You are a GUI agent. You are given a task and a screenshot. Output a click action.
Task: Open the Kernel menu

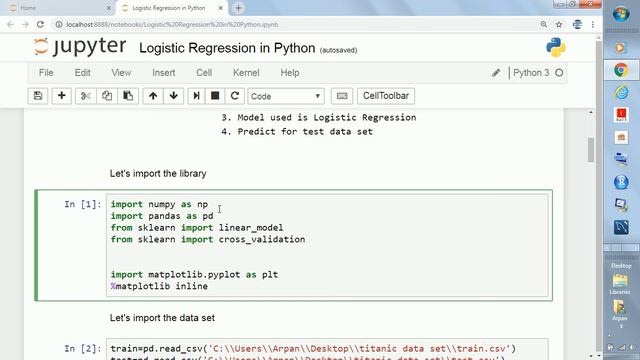tap(246, 73)
